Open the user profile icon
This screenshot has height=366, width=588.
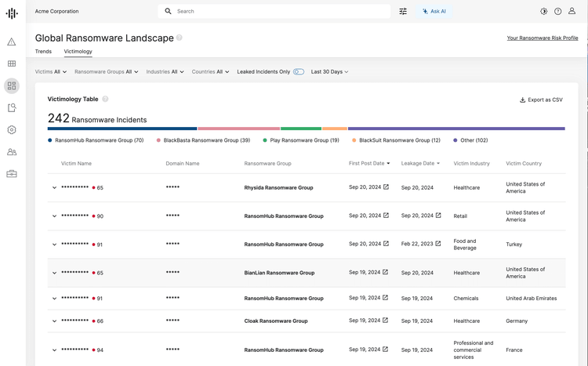pyautogui.click(x=572, y=12)
